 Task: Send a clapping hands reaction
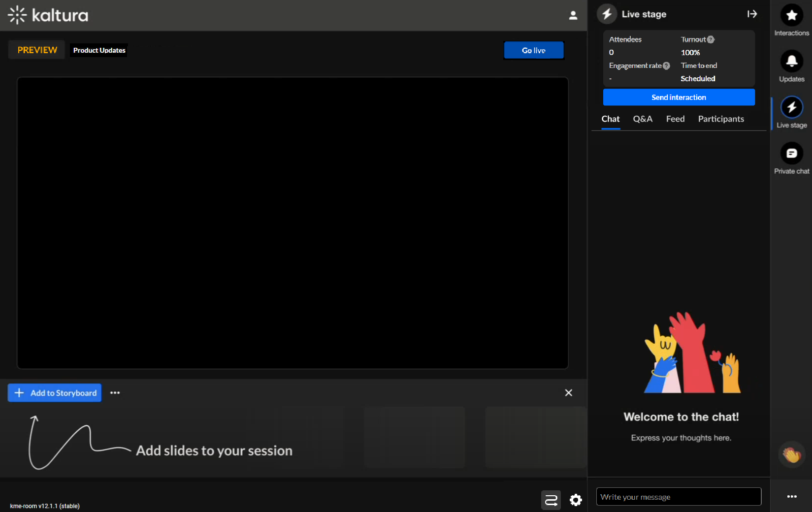coord(791,454)
